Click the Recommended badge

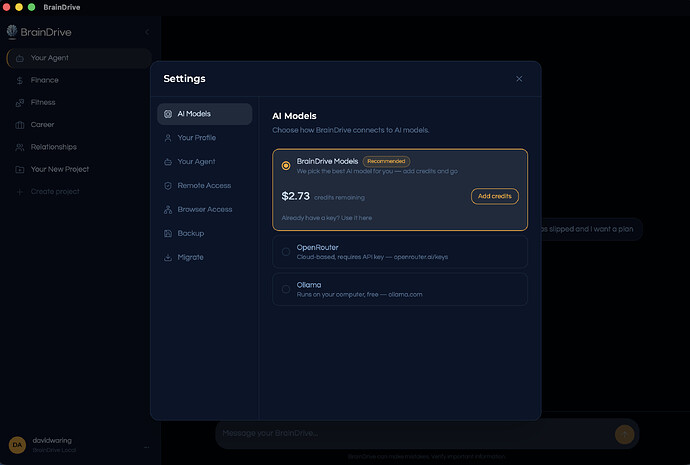pyautogui.click(x=386, y=161)
